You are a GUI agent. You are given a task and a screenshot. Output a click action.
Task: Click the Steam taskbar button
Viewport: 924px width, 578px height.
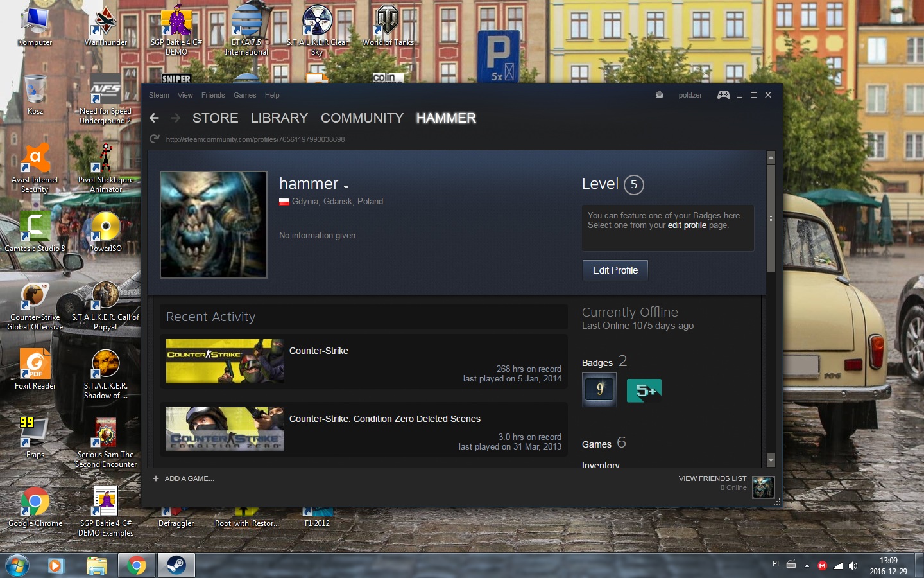click(176, 565)
